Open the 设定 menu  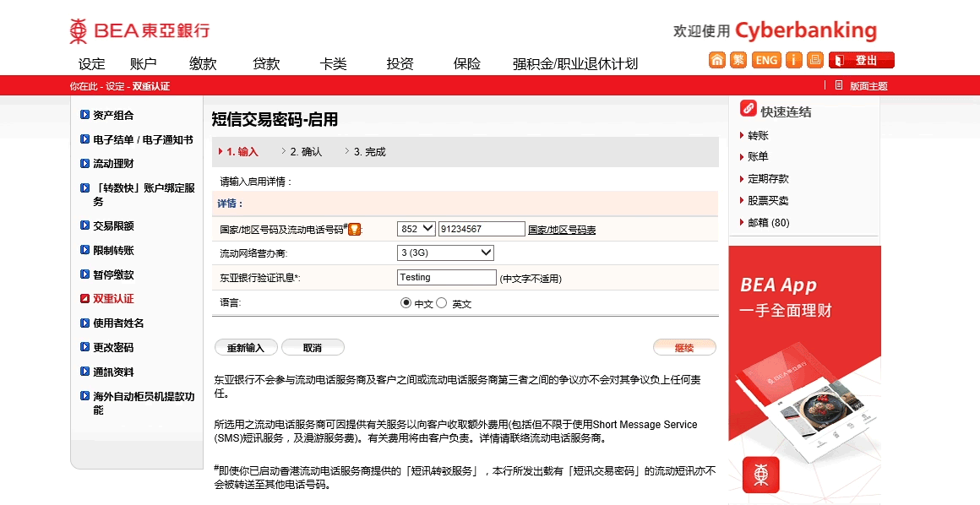(x=92, y=63)
